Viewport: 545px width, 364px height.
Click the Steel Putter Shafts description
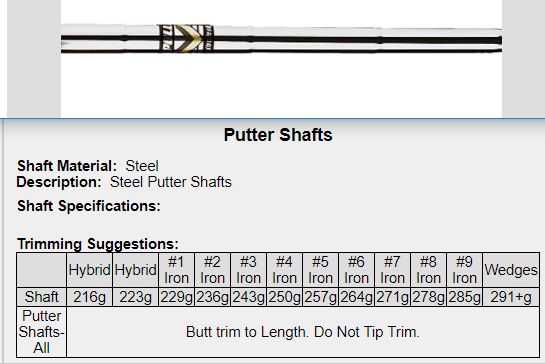(x=171, y=182)
